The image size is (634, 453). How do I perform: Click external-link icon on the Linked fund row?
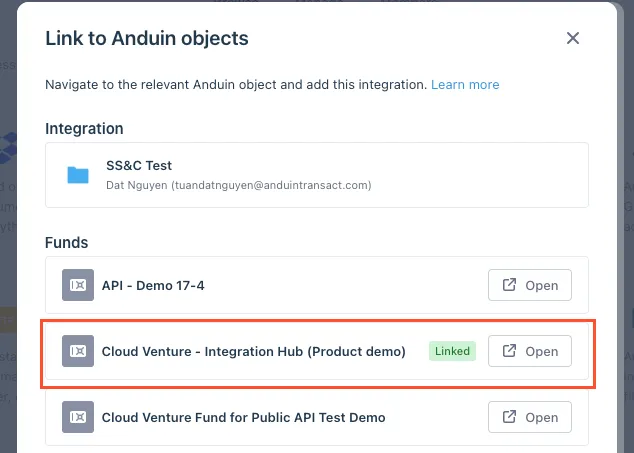509,351
